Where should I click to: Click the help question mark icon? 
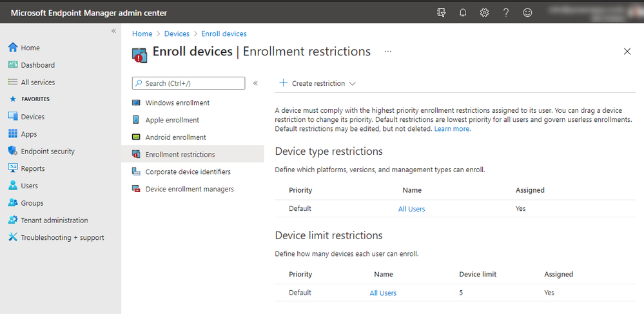coord(506,13)
